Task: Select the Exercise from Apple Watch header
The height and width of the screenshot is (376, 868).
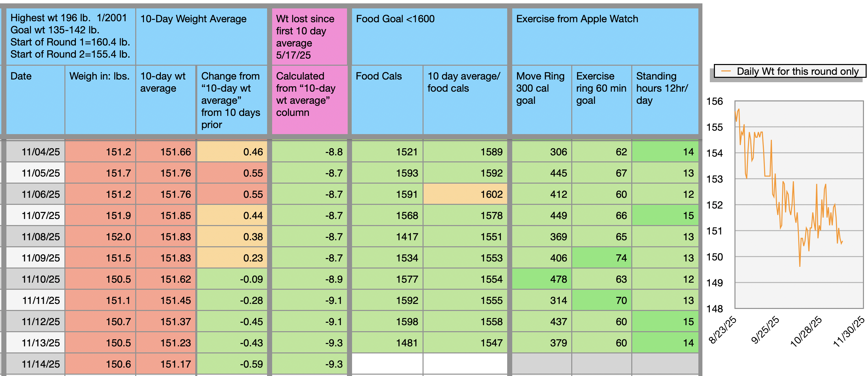Action: (x=605, y=36)
